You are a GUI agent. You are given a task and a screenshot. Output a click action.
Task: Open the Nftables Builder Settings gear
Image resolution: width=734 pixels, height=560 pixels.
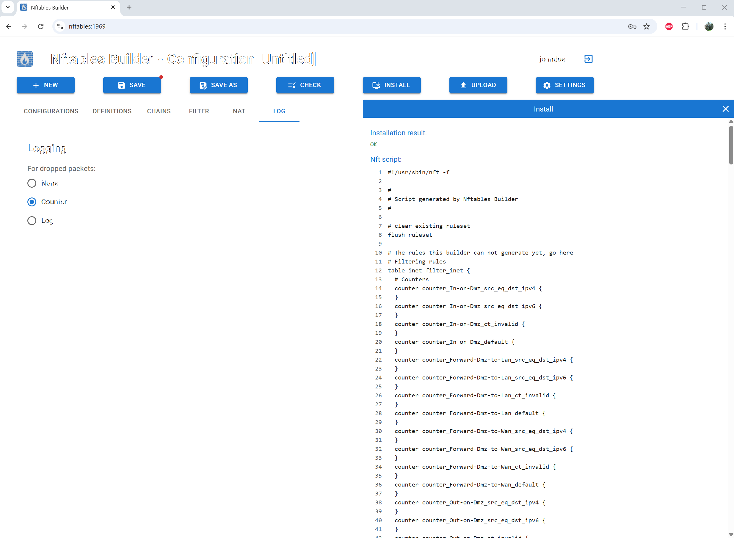pos(547,85)
